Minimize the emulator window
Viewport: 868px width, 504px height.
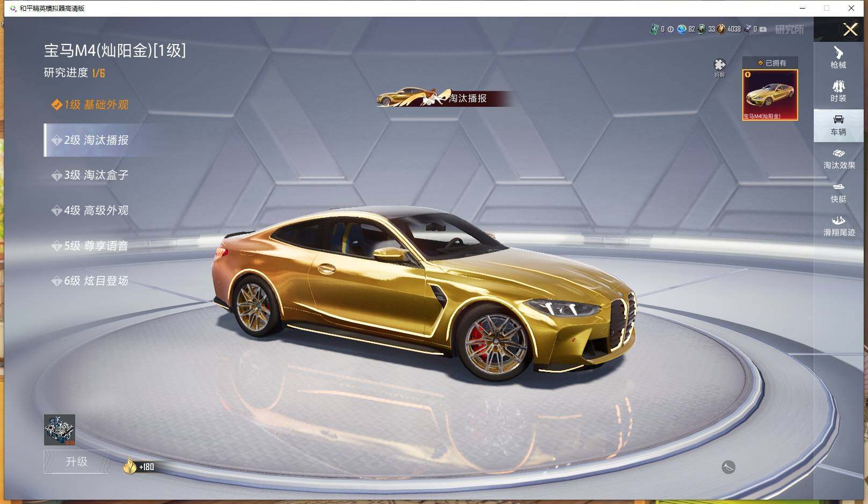tap(802, 8)
